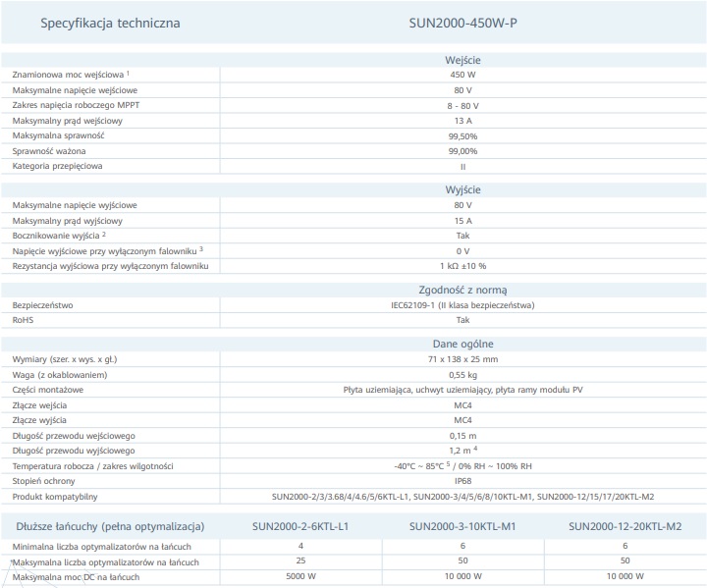Viewport: 707px width, 588px height.
Task: Click the 'RoHS' row label
Action: (x=23, y=320)
